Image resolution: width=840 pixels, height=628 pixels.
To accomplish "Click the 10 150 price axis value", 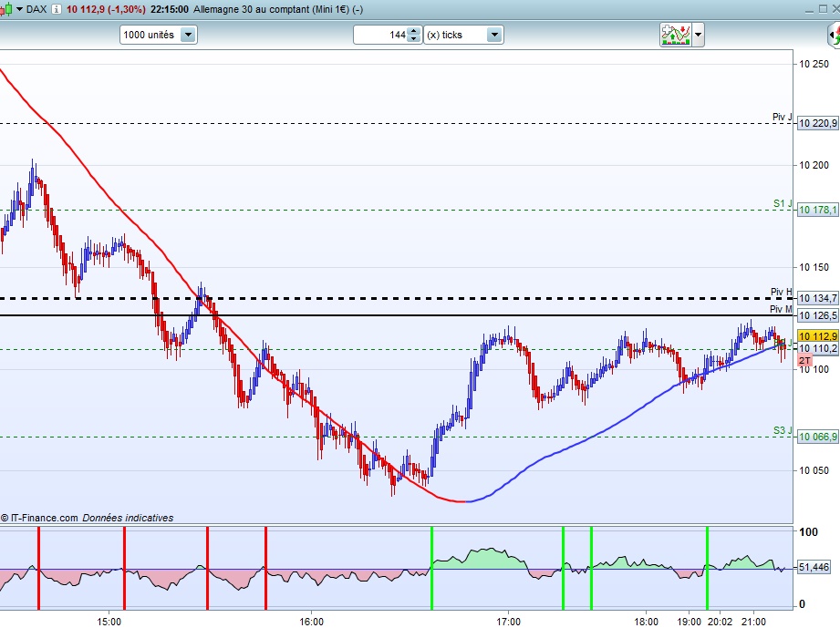I will point(814,267).
